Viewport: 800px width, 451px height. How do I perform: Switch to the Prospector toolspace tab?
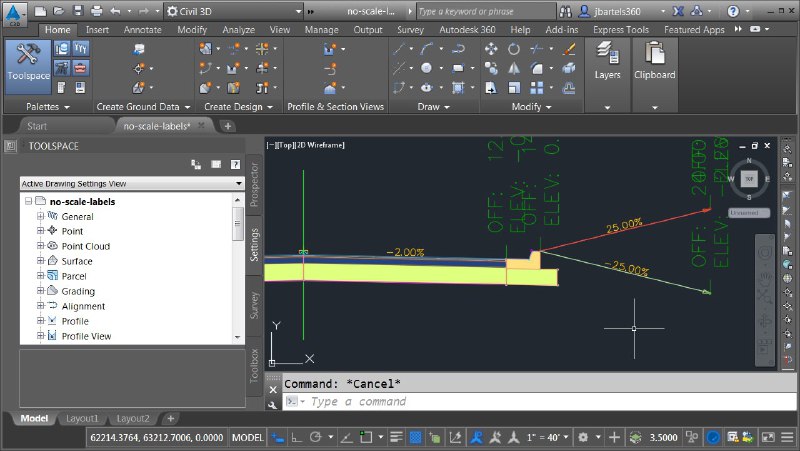(254, 184)
